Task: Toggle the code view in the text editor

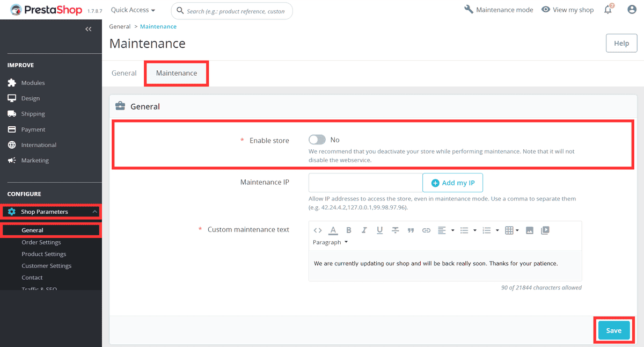Action: click(318, 230)
